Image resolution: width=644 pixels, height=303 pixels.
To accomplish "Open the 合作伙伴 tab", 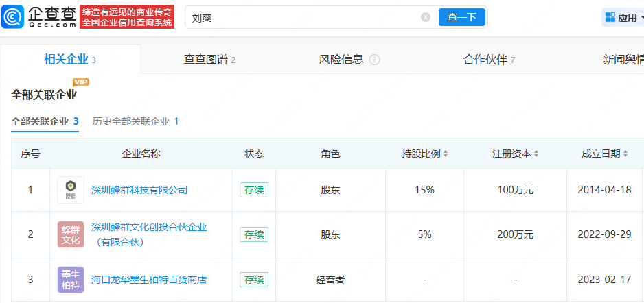I will click(489, 60).
